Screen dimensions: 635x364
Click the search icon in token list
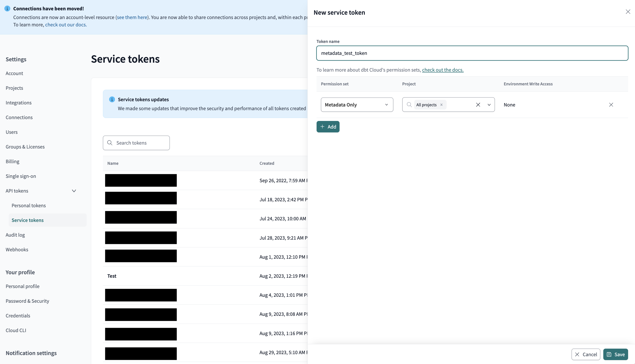pos(110,143)
